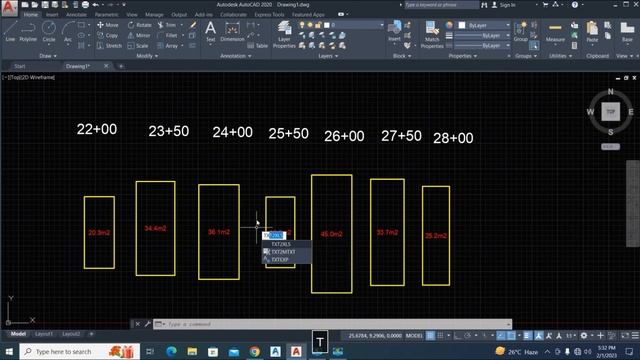Switch MODEL space button in status bar
This screenshot has width=640, height=360.
tap(414, 336)
